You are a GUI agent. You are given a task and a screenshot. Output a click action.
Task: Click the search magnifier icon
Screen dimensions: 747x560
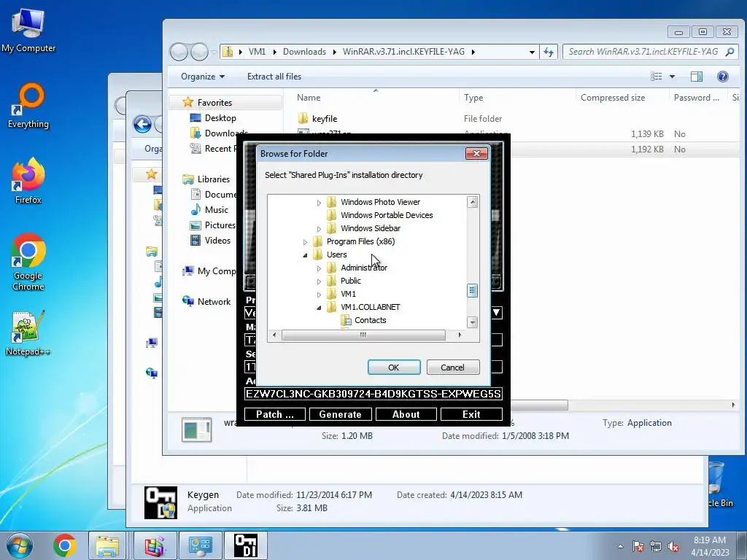click(729, 52)
